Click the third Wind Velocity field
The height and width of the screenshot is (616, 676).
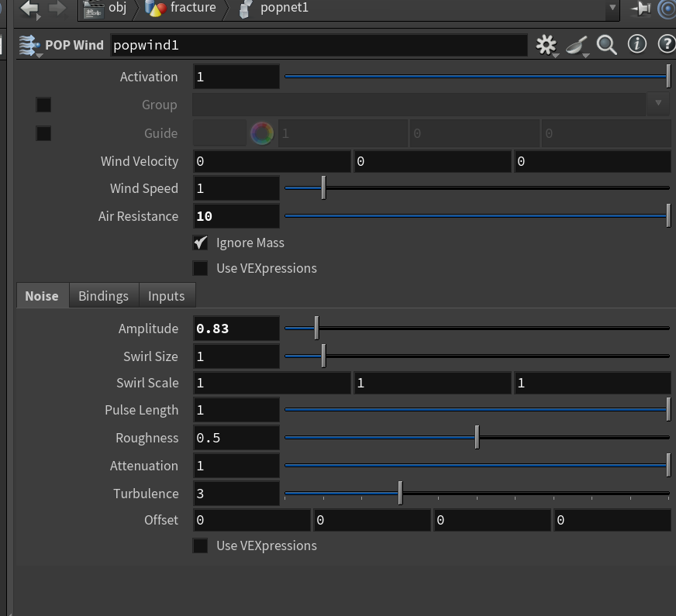click(593, 161)
